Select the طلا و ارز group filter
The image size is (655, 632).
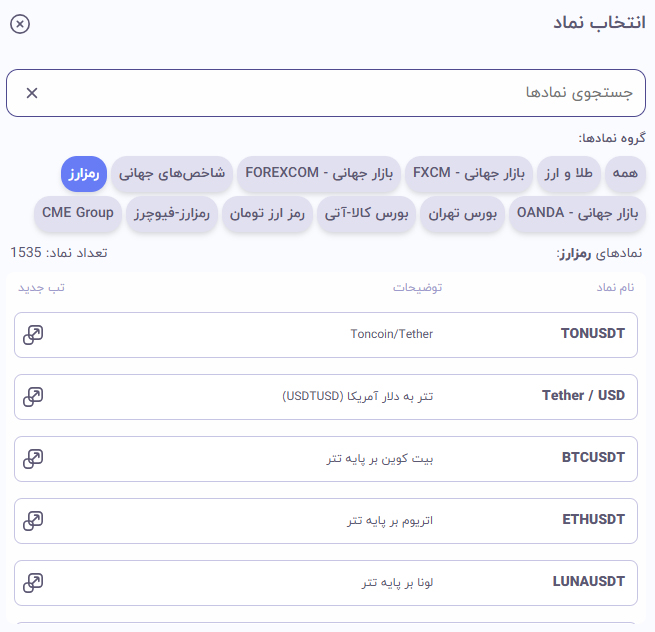(570, 174)
